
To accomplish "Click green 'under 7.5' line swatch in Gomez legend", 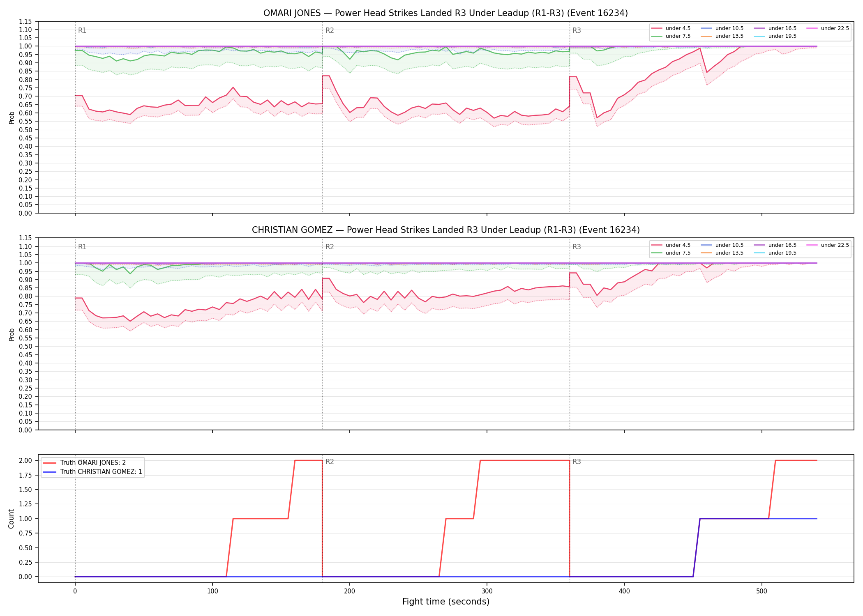I will (657, 253).
